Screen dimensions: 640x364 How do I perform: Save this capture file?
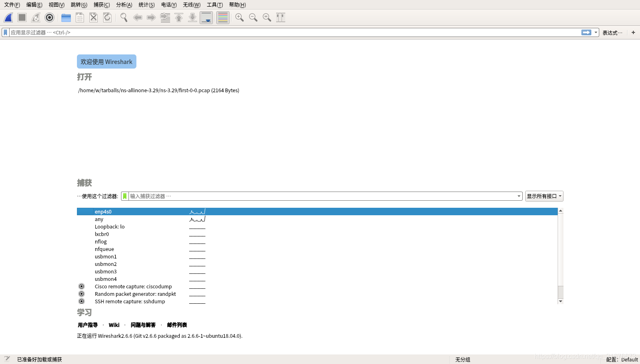pyautogui.click(x=80, y=17)
